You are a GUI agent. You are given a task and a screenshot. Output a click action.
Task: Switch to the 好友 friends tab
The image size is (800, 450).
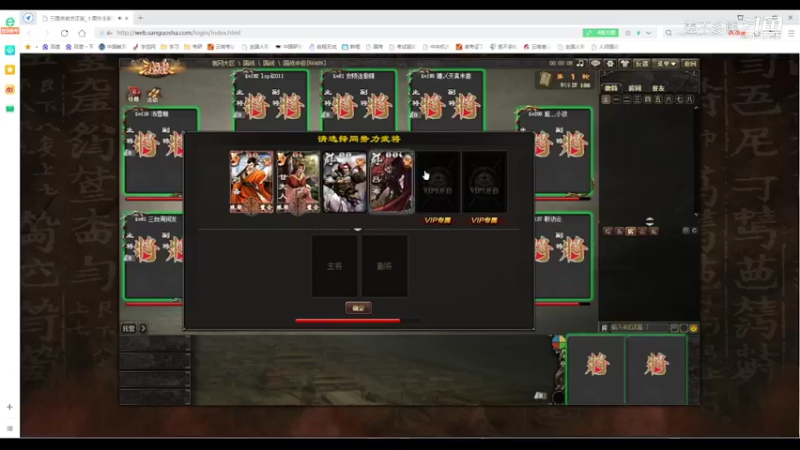(659, 88)
